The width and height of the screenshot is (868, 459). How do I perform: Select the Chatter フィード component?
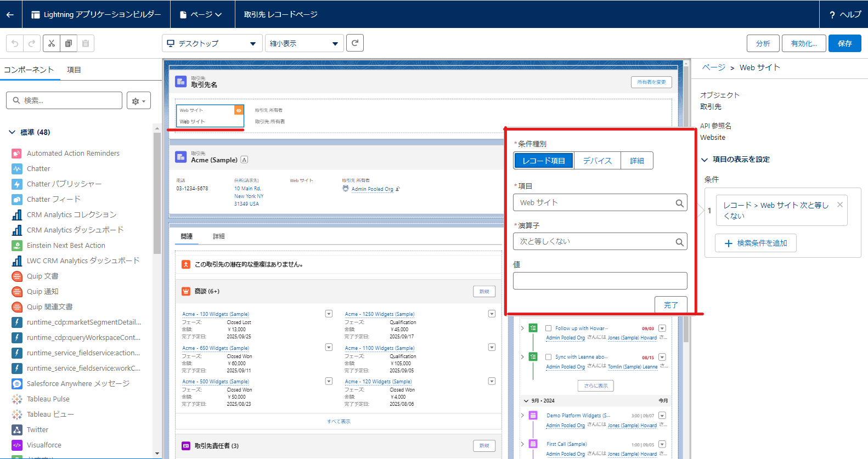click(x=54, y=200)
